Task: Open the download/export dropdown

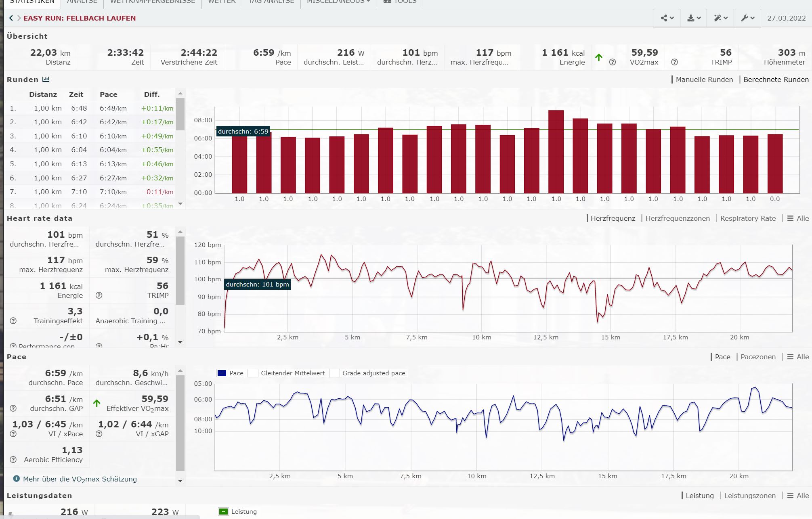Action: point(693,18)
